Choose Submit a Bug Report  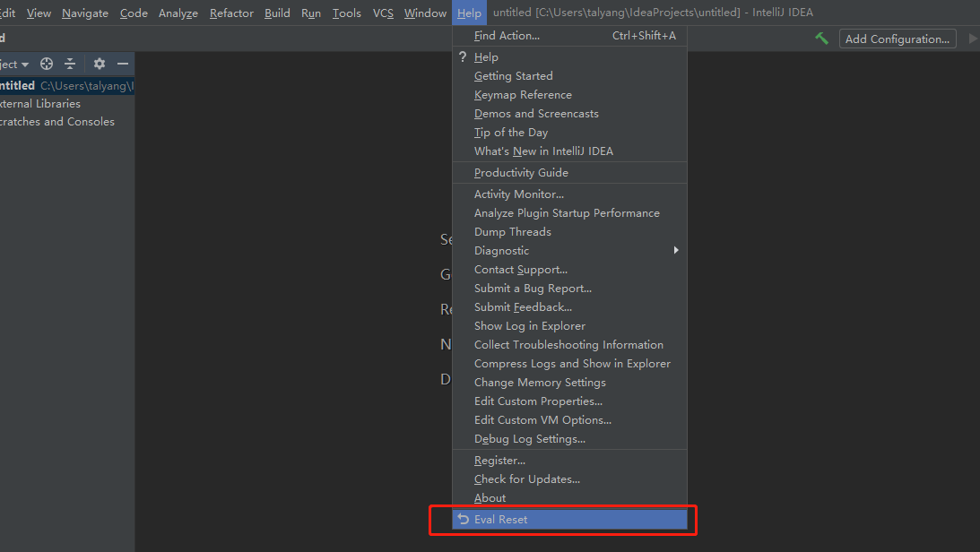coord(569,288)
